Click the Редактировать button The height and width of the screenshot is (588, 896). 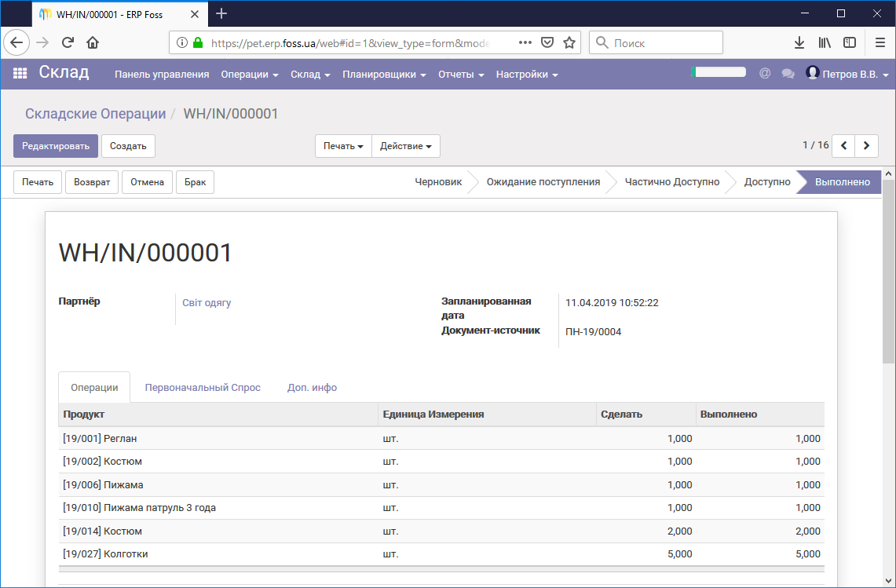pyautogui.click(x=56, y=146)
